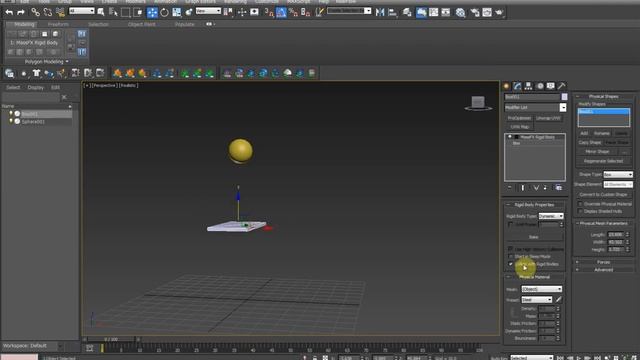Open the Shape Element dropdown
Image resolution: width=640 pixels, height=360 pixels.
click(618, 184)
